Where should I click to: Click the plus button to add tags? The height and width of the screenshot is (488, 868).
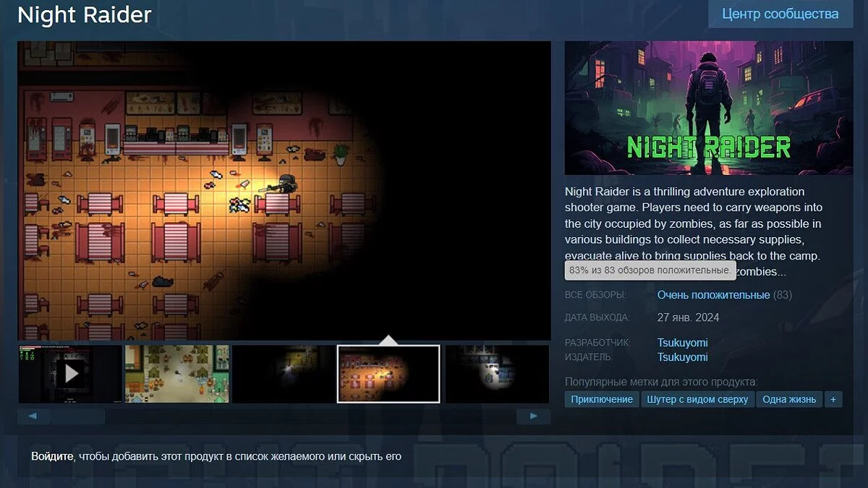click(x=833, y=399)
